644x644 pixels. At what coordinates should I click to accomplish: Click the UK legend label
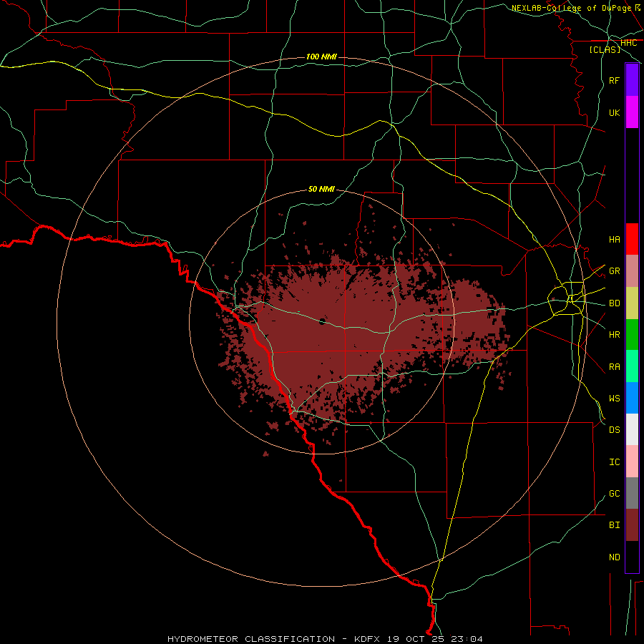click(614, 112)
